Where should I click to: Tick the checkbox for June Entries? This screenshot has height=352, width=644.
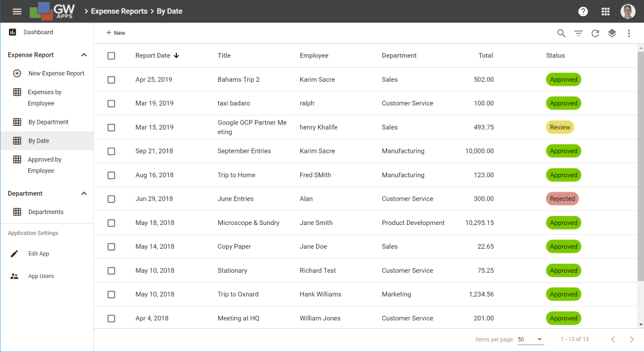pyautogui.click(x=111, y=199)
